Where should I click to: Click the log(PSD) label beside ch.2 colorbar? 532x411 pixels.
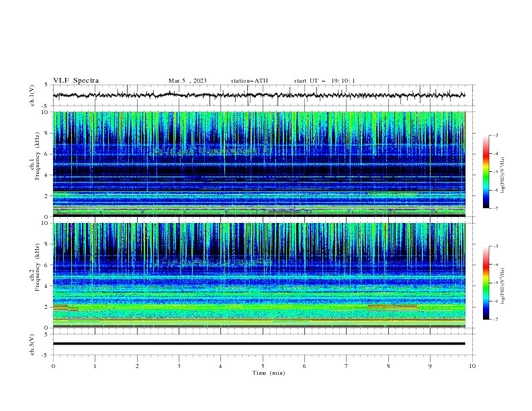click(503, 286)
